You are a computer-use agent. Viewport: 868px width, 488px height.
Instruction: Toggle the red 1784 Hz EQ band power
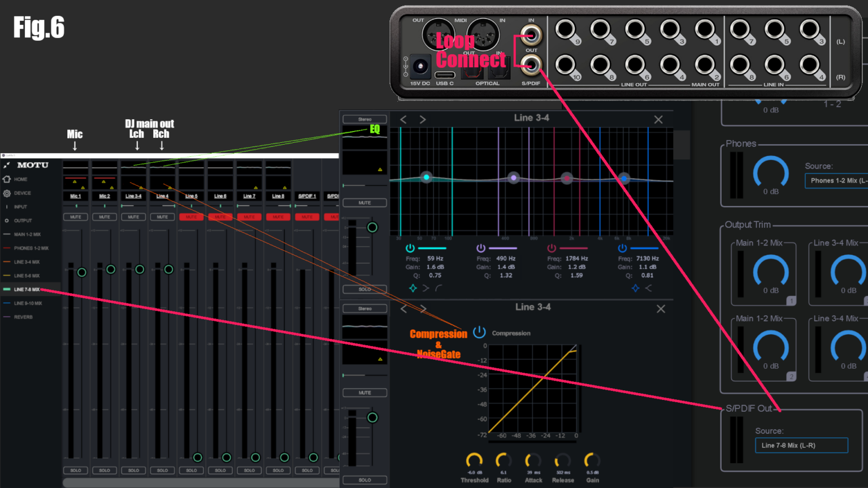[552, 248]
